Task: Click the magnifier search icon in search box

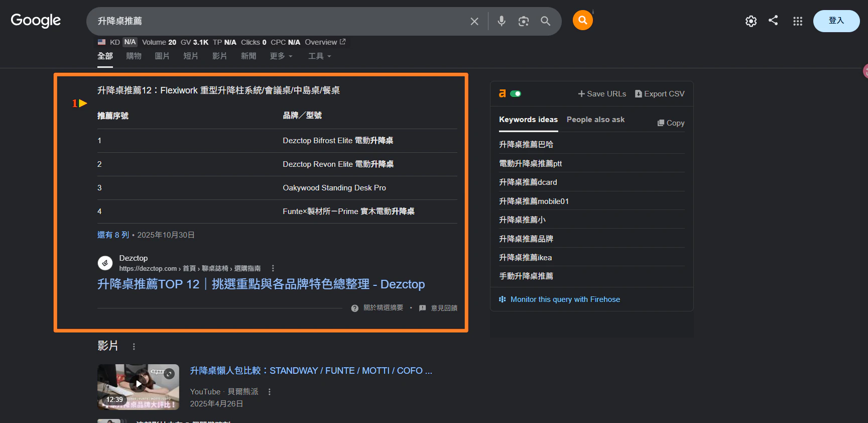Action: (x=545, y=21)
